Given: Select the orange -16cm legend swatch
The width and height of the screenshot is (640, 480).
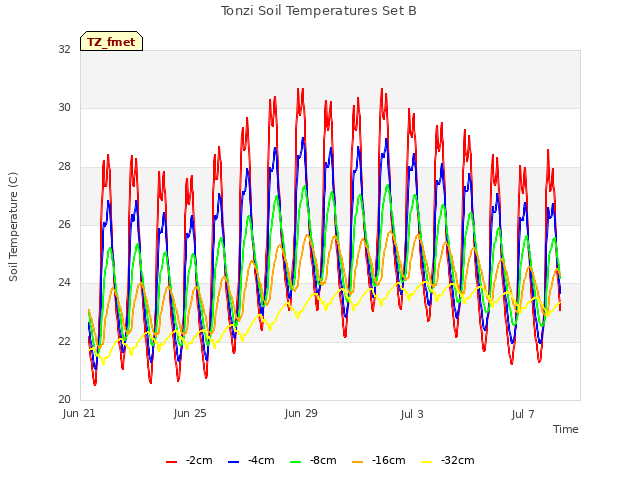Looking at the screenshot, I should [358, 462].
